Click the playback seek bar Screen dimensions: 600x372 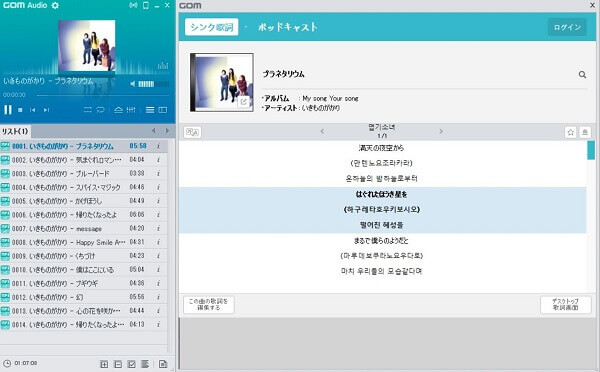[x=103, y=95]
